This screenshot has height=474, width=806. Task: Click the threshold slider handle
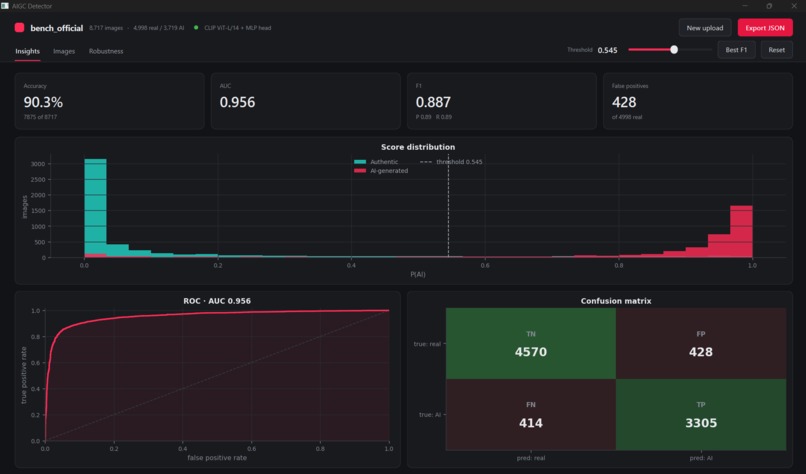[673, 50]
